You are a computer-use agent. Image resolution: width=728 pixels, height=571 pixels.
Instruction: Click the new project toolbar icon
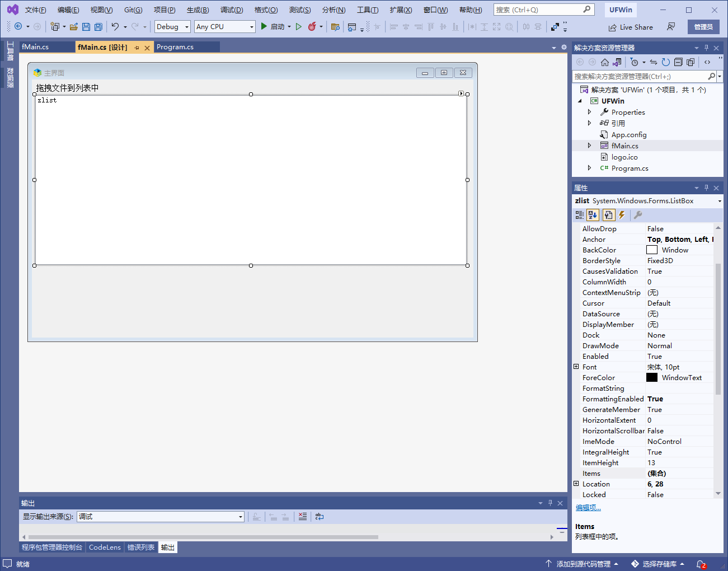pos(55,26)
